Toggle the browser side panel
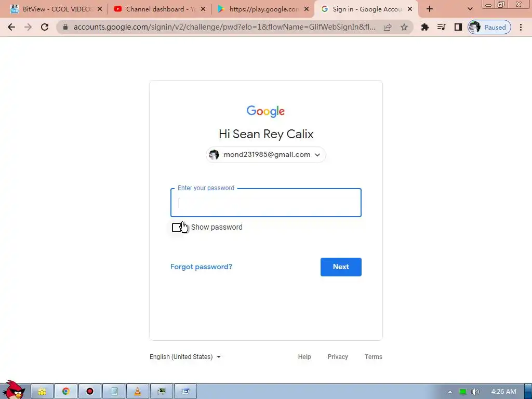The image size is (532, 399). click(458, 27)
